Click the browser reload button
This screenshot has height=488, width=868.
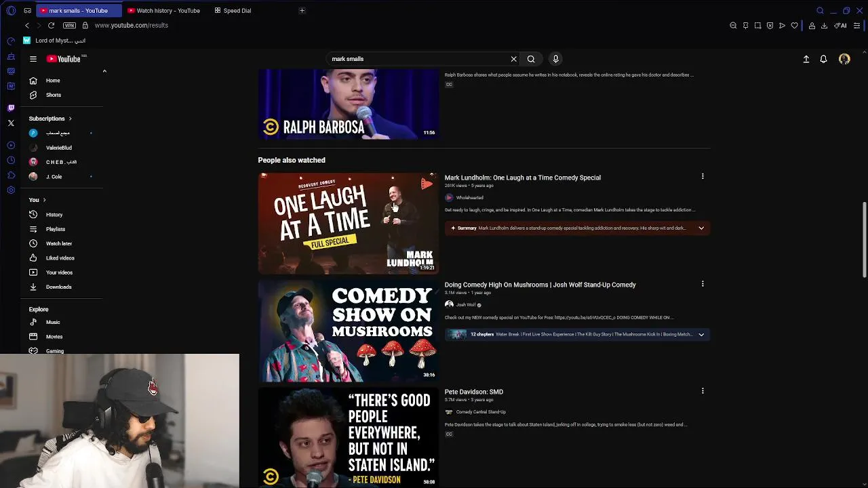(x=51, y=25)
